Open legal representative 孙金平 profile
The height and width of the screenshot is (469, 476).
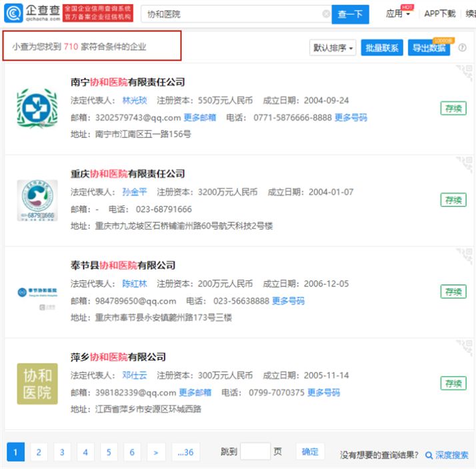(x=135, y=192)
